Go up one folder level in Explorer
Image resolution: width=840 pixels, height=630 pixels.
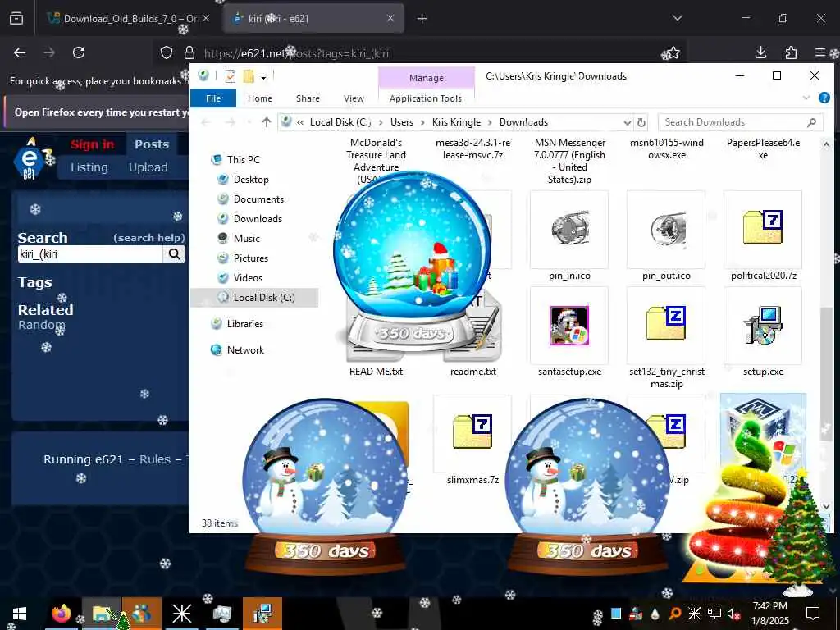[267, 122]
